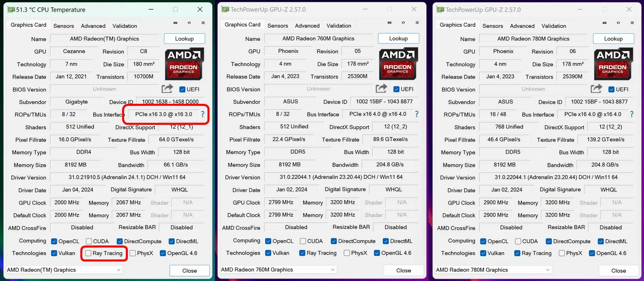644x281 pixels.
Task: Click the bus interface question mark in the 780M window
Action: [632, 114]
